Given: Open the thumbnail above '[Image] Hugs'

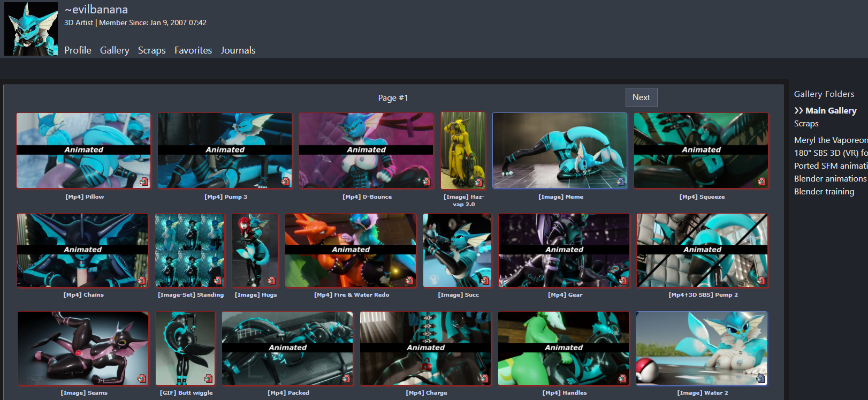Looking at the screenshot, I should (255, 251).
